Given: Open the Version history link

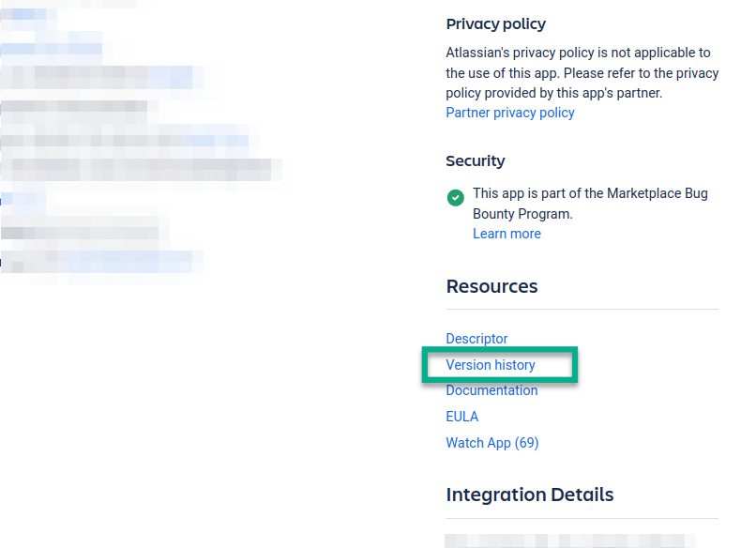Looking at the screenshot, I should (491, 365).
